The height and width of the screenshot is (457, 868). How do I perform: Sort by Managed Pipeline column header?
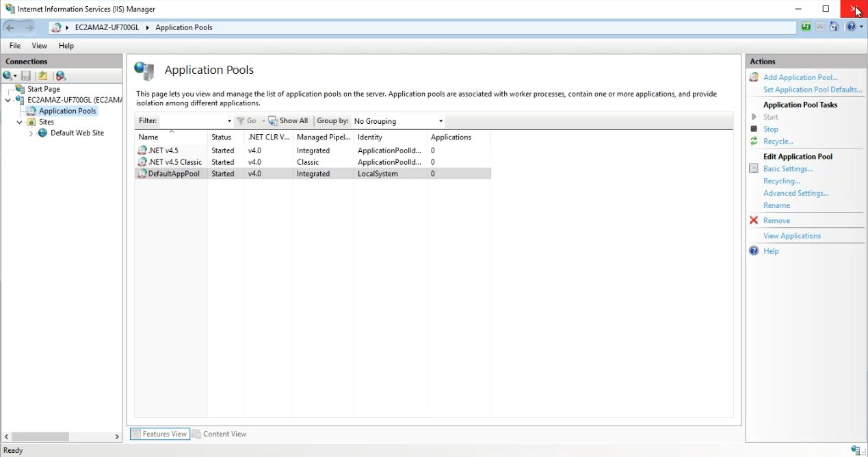click(x=323, y=137)
